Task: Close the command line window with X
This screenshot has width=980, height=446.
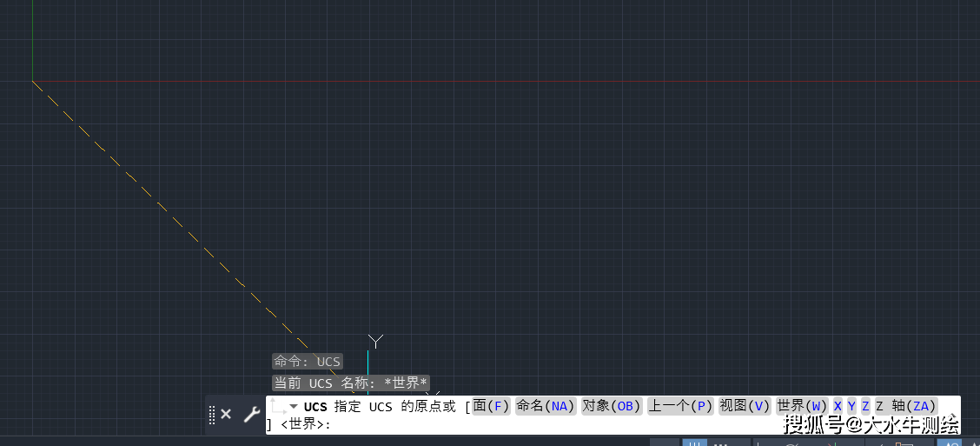Action: 226,414
